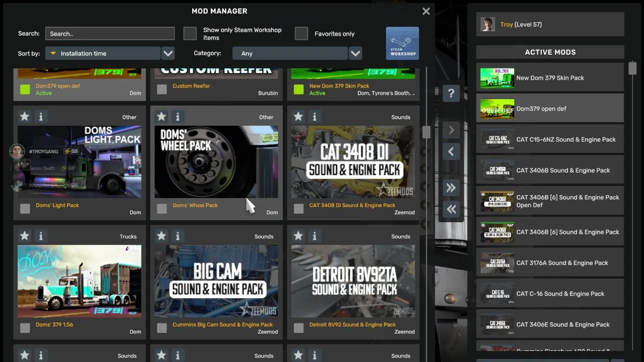644x362 pixels.
Task: Remove selected mod with left arrow
Action: [x=451, y=151]
